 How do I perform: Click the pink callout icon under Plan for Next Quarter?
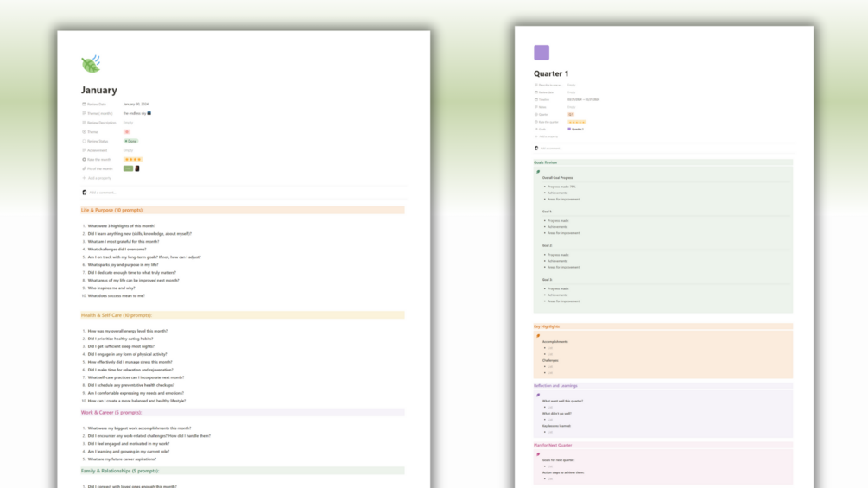[x=538, y=454]
